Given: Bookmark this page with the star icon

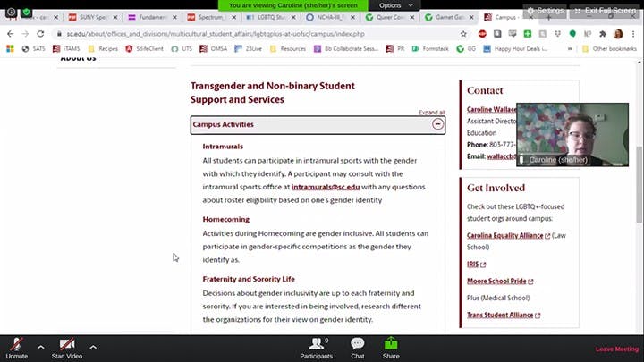Looking at the screenshot, I should click(463, 33).
